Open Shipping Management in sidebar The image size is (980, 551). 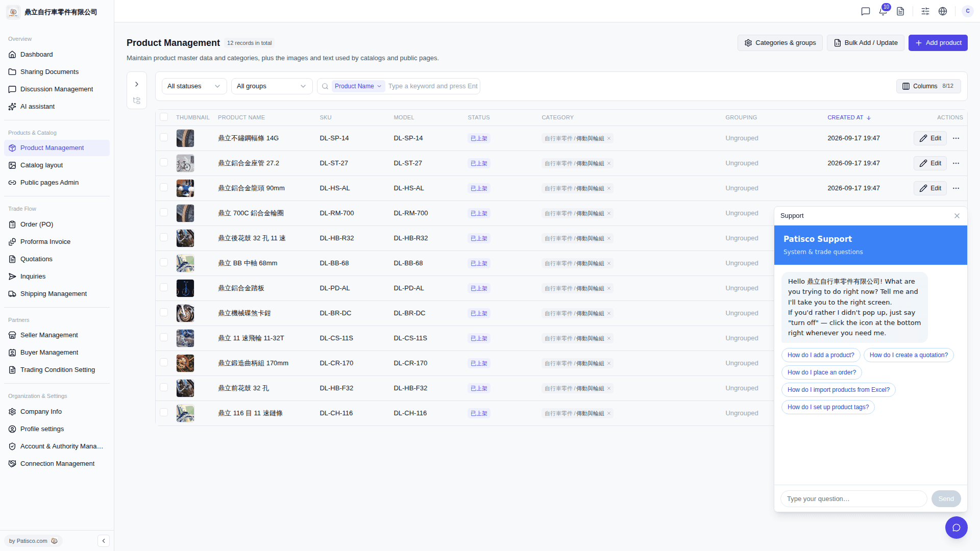tap(57, 294)
